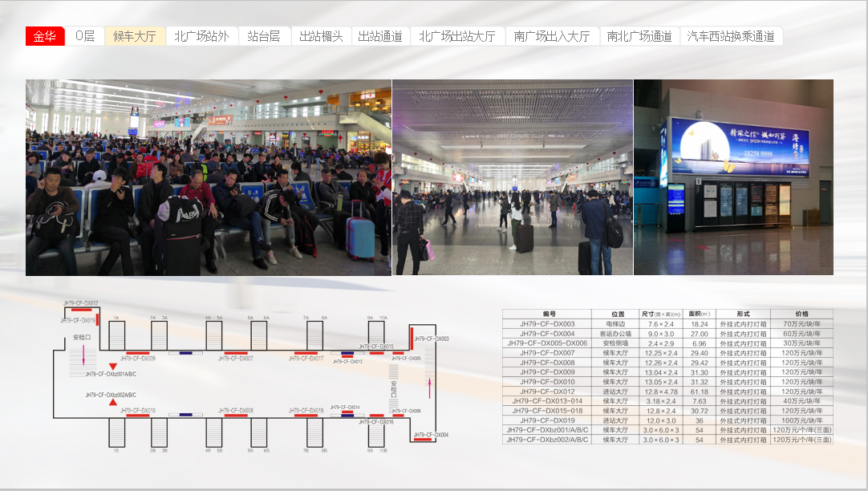Image resolution: width=868 pixels, height=491 pixels.
Task: Click the downward red triangle marker for DXbz001A/B/C
Action: pyautogui.click(x=113, y=367)
